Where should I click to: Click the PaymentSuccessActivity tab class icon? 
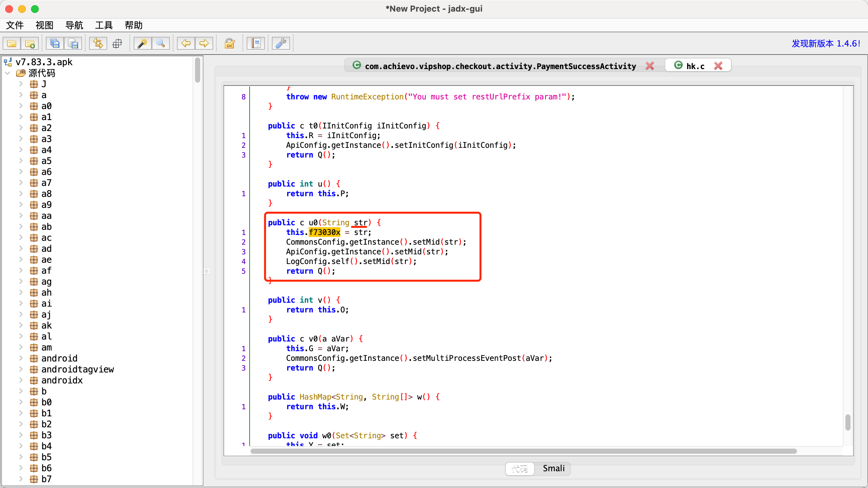pos(356,65)
